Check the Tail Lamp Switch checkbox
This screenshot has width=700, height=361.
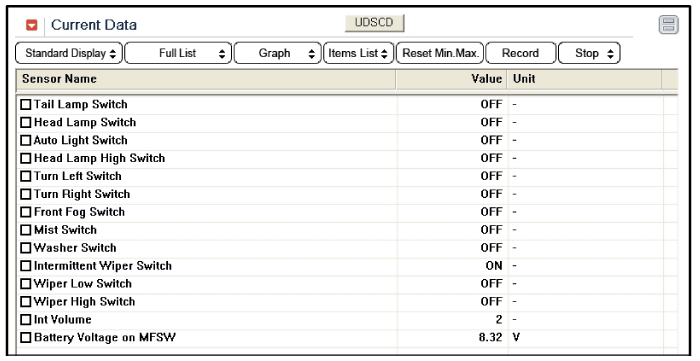26,104
